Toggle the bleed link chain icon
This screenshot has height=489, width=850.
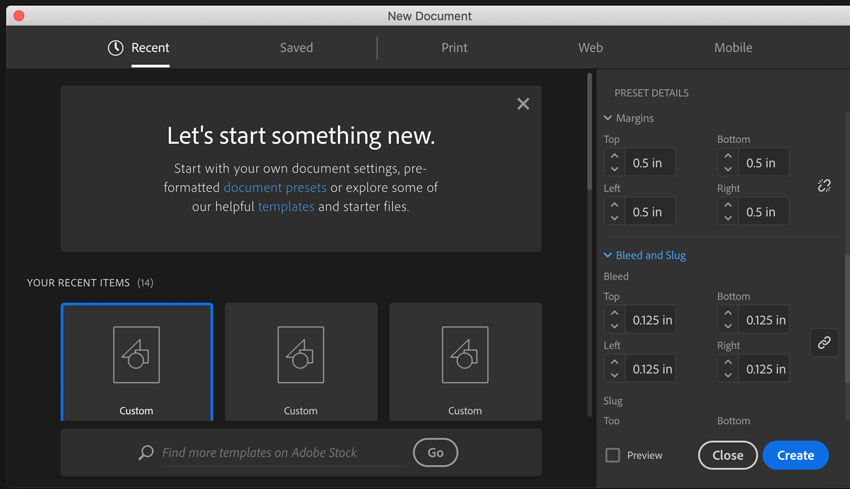824,343
